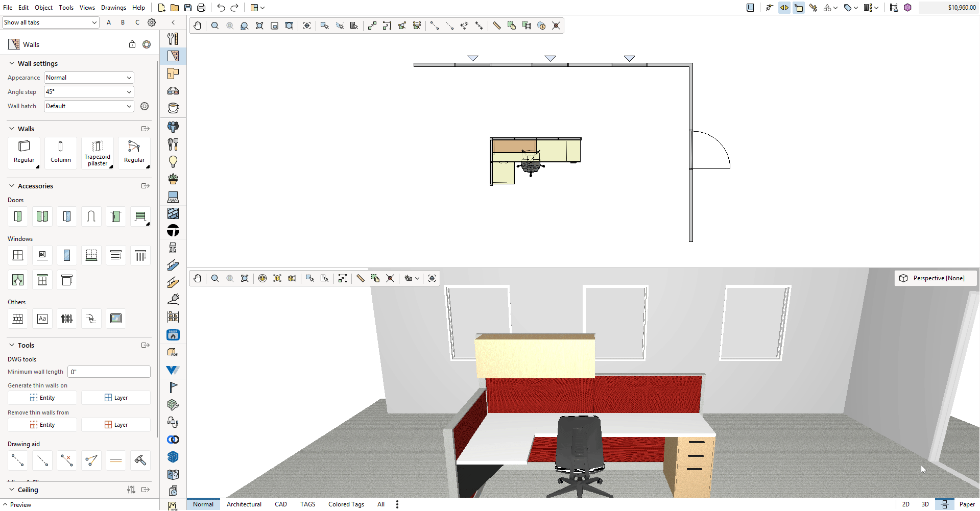980x511 pixels.
Task: Open the Drawings menu
Action: coord(113,8)
